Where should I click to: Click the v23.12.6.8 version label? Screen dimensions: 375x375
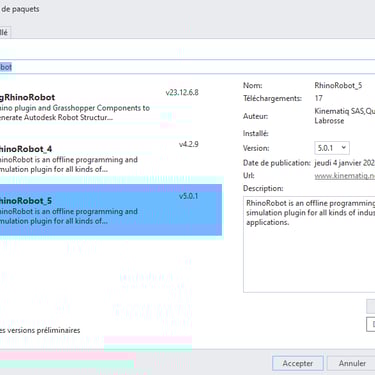coord(182,92)
